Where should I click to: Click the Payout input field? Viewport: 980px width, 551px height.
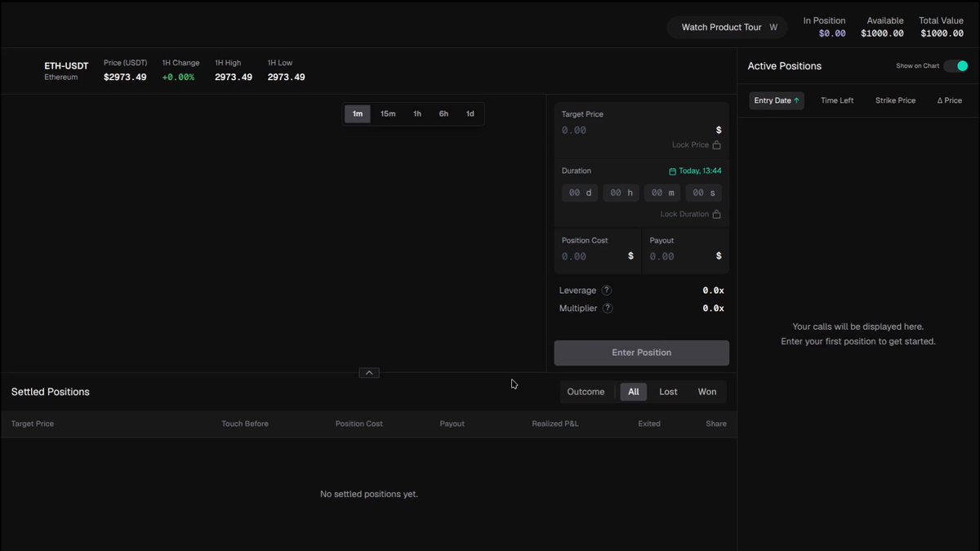(x=679, y=256)
